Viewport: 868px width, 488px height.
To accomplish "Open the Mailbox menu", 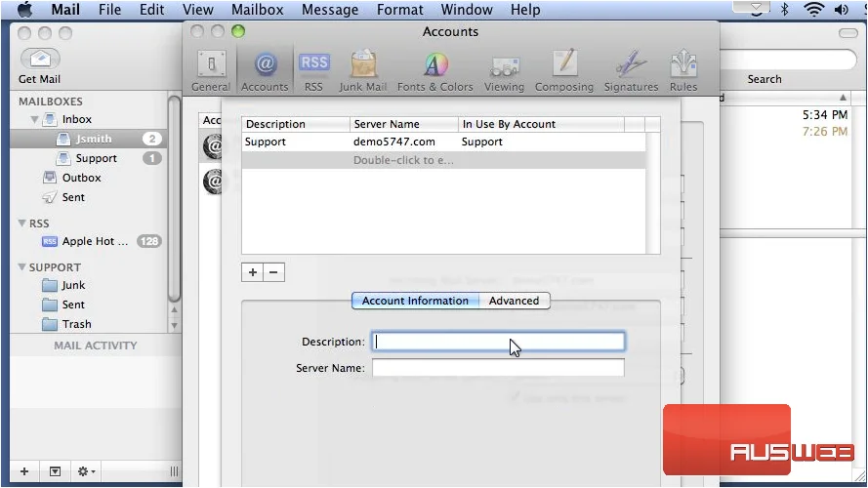I will [258, 10].
